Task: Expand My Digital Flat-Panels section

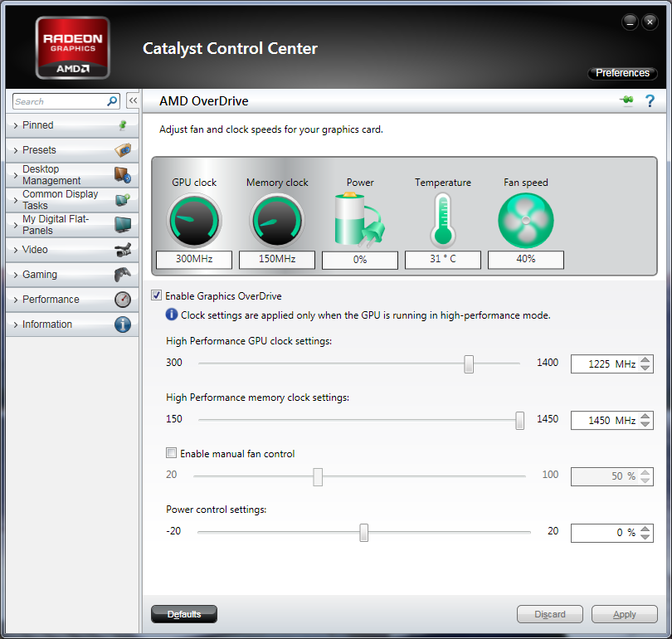Action: pos(72,225)
